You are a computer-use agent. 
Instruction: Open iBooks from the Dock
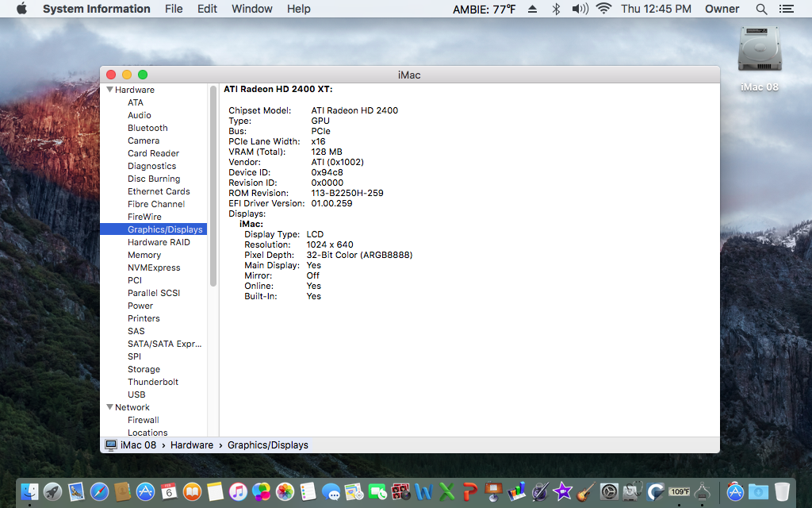192,491
